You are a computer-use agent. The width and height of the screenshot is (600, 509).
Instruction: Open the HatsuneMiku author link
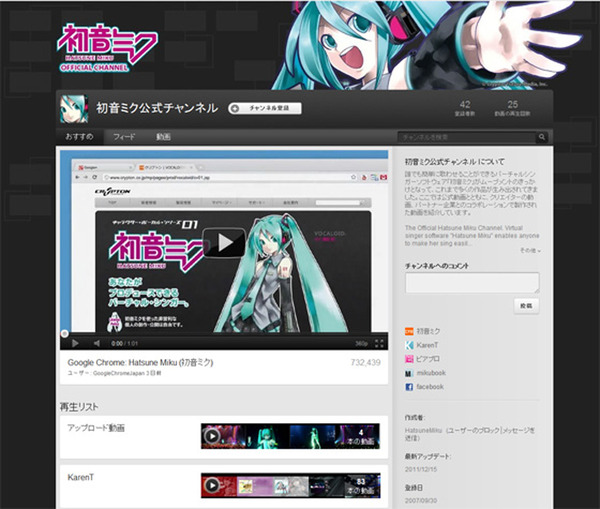(x=423, y=431)
